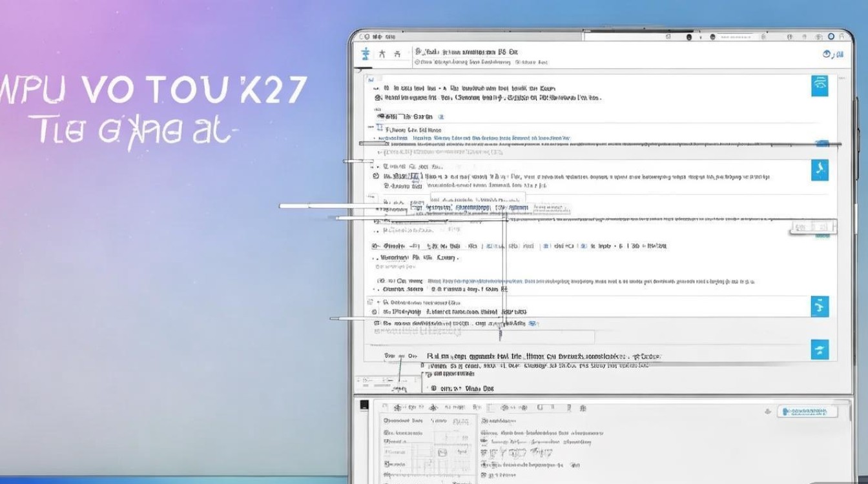Expand the small blue badge beside short heading
This screenshot has height=484, width=868.
click(x=441, y=117)
